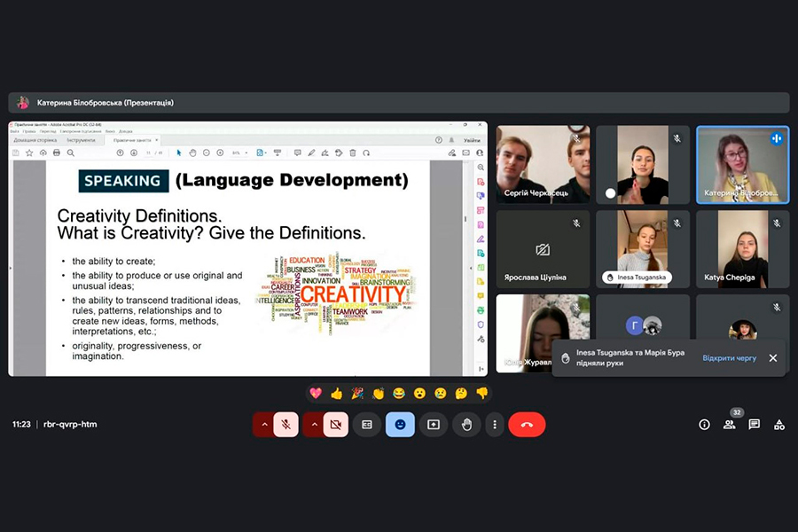798x532 pixels.
Task: Raise hand using the hand button
Action: (x=466, y=425)
